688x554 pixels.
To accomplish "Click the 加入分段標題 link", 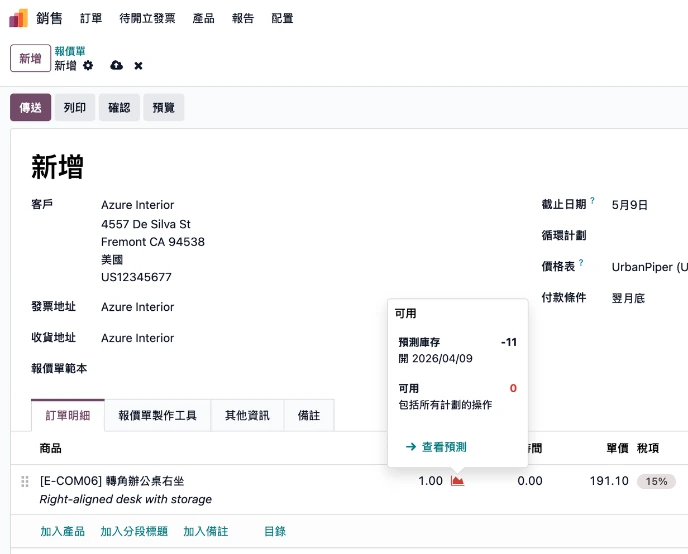I will coord(134,531).
